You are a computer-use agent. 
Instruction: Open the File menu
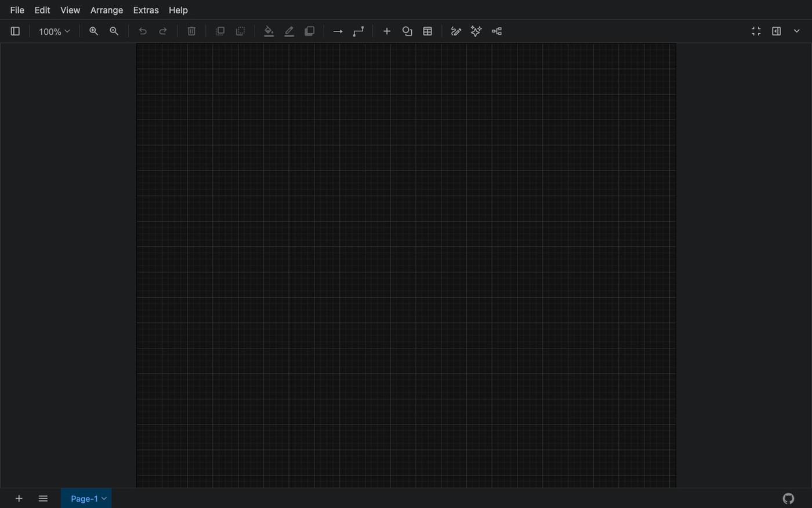click(17, 10)
